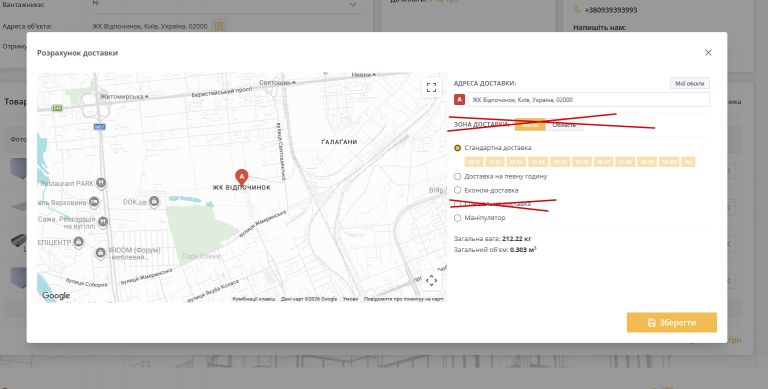Click the edit icon beside Адреса об'єкта
The height and width of the screenshot is (389, 768).
coord(219,26)
